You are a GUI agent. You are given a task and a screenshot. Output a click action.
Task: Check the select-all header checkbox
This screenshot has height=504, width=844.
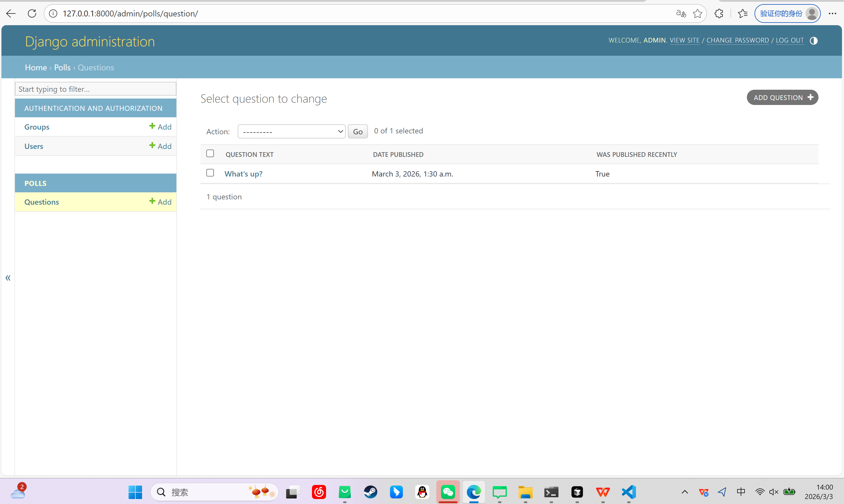pos(210,154)
